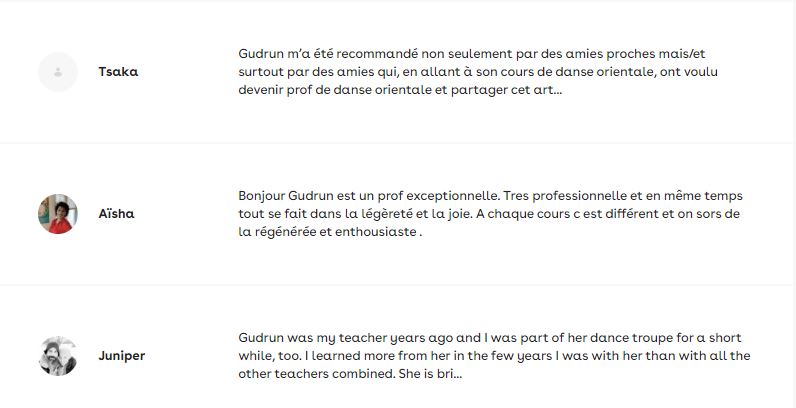
Task: Click the line "tout se fait dans la légèreté"
Action: point(489,214)
